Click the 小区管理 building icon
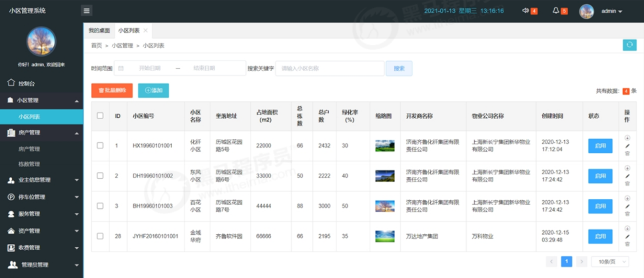Image resolution: width=644 pixels, height=278 pixels. [x=11, y=100]
